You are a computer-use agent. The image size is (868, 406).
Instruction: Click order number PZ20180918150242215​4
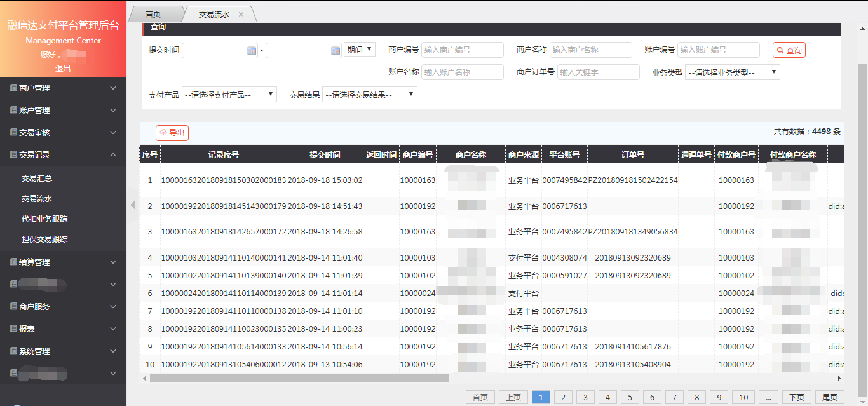[x=633, y=180]
